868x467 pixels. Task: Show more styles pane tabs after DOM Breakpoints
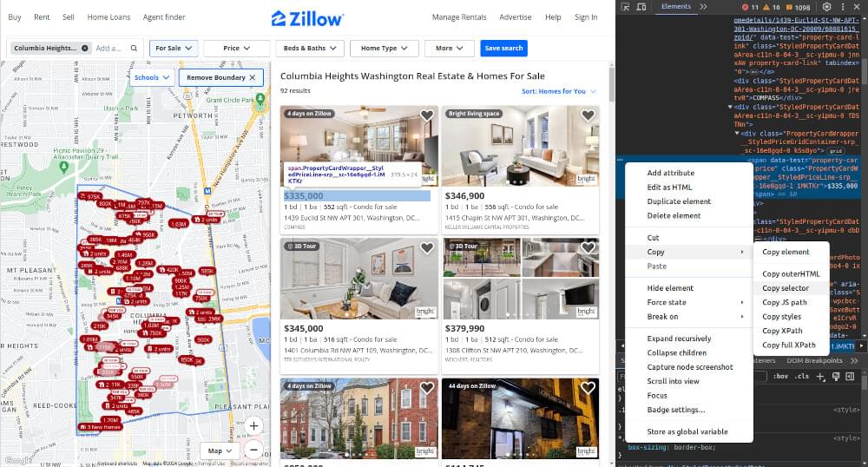click(854, 361)
